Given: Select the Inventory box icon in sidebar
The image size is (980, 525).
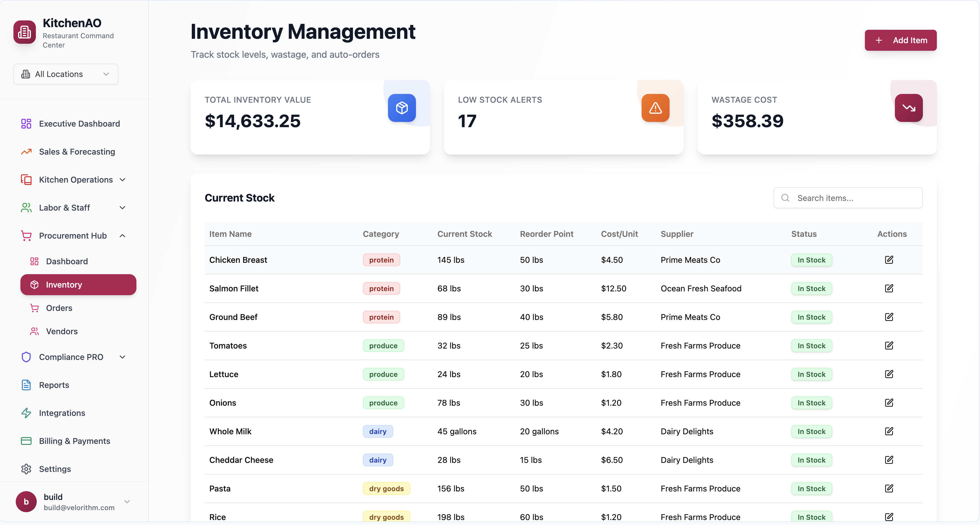Looking at the screenshot, I should [x=35, y=284].
